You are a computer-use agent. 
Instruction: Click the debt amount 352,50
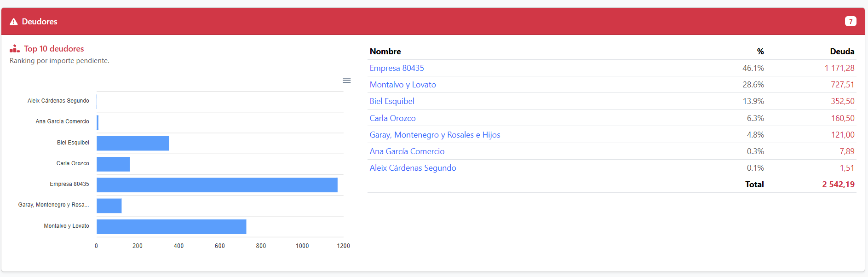pyautogui.click(x=843, y=101)
